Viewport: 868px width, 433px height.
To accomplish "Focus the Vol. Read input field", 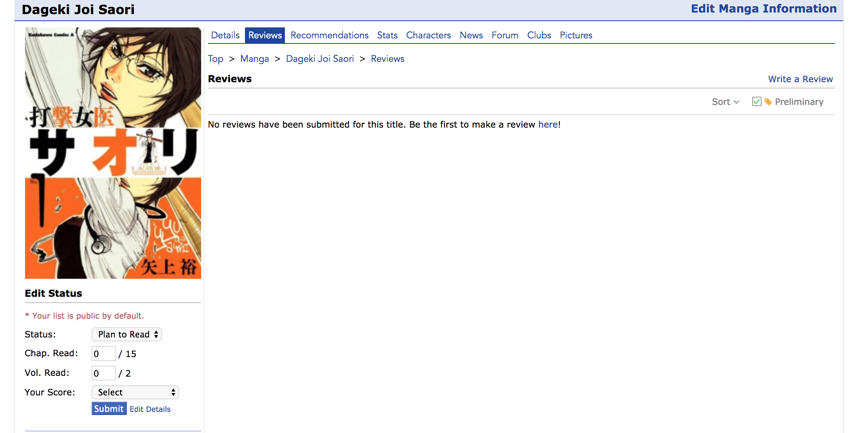I will (x=103, y=373).
